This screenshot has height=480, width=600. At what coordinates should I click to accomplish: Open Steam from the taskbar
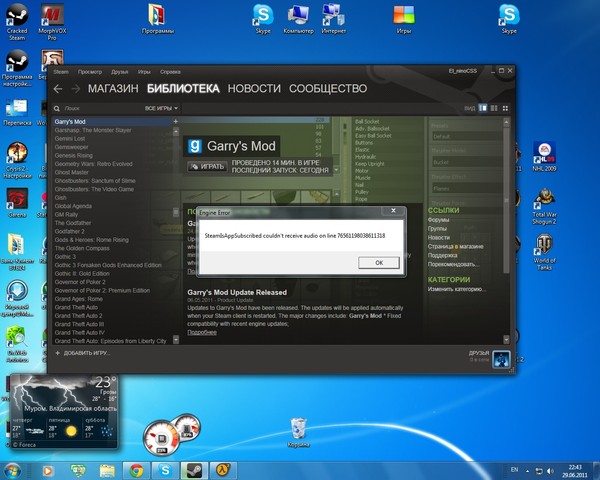pos(195,470)
